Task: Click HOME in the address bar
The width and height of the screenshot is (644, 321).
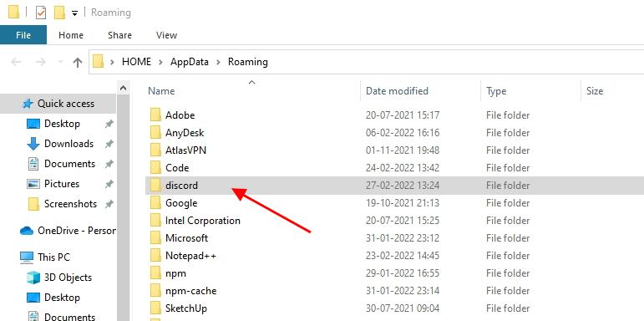Action: tap(136, 62)
